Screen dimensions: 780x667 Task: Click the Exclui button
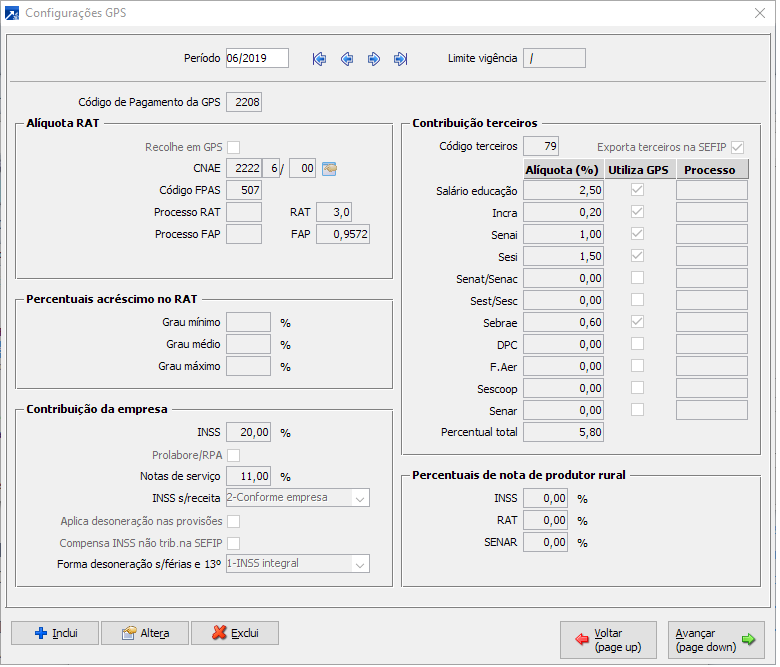(x=234, y=633)
